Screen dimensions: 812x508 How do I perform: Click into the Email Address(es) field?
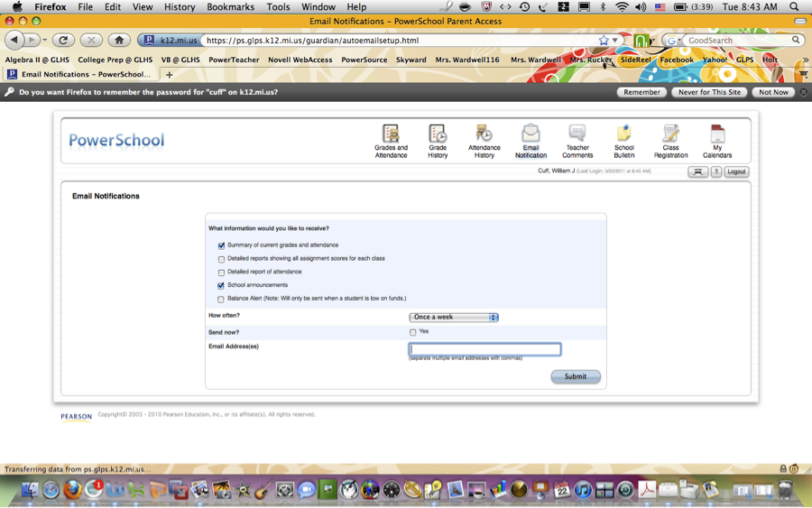click(484, 349)
